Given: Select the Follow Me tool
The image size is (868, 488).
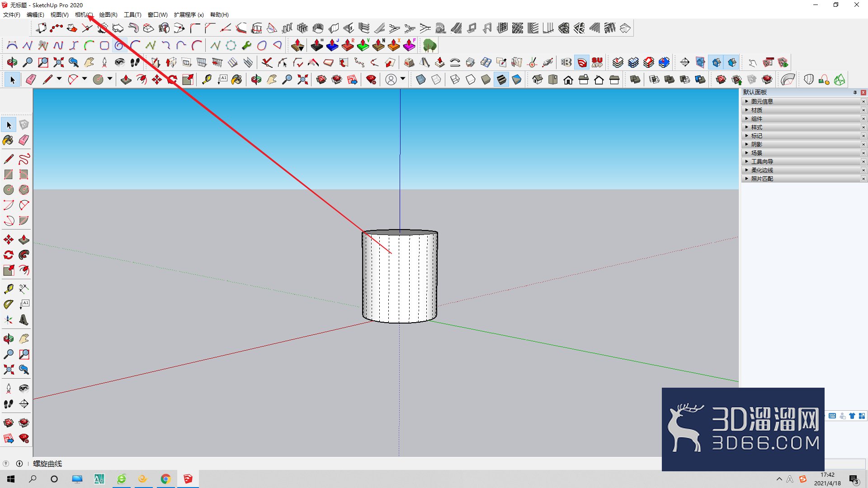Looking at the screenshot, I should (24, 255).
